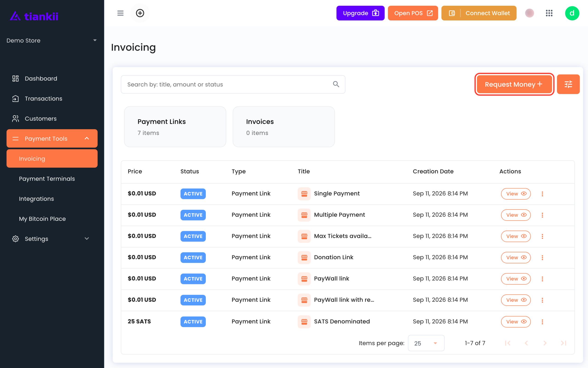Open Dashboard in sidebar
This screenshot has width=588, height=368.
click(x=52, y=78)
